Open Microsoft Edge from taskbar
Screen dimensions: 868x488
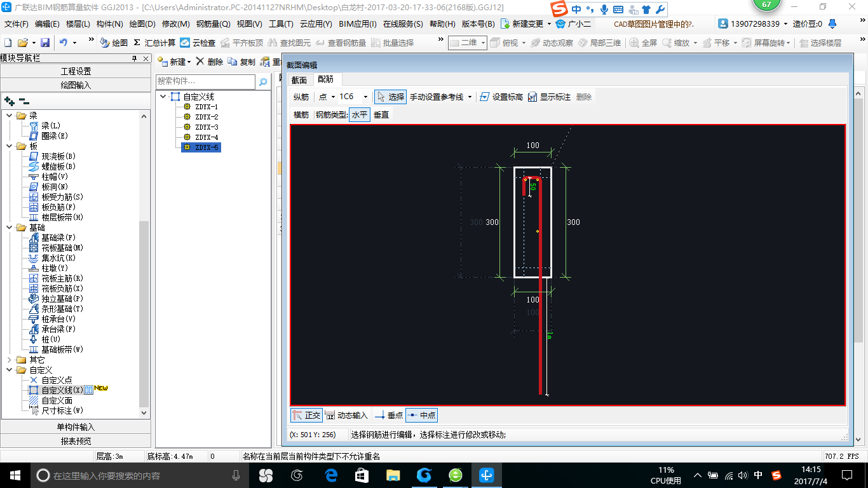330,475
